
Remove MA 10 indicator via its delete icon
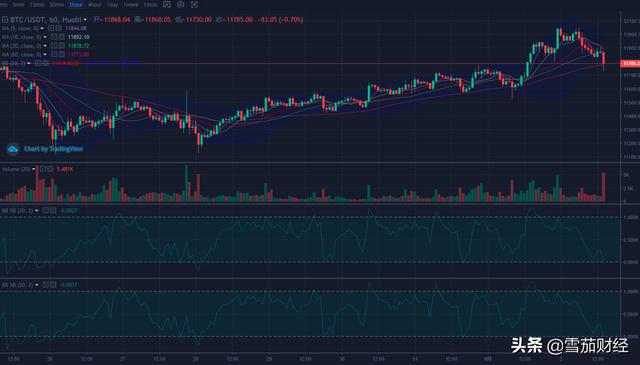[61, 37]
